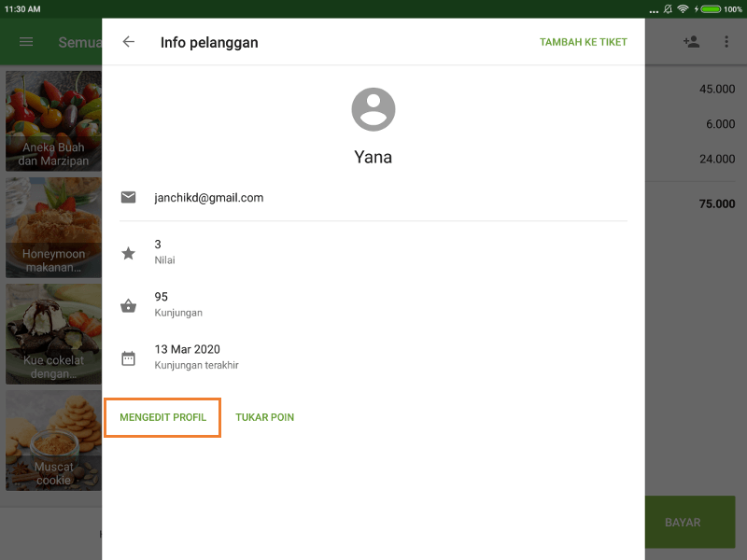This screenshot has width=747, height=560.
Task: Tap the Wi-Fi icon in the status bar
Action: click(684, 7)
